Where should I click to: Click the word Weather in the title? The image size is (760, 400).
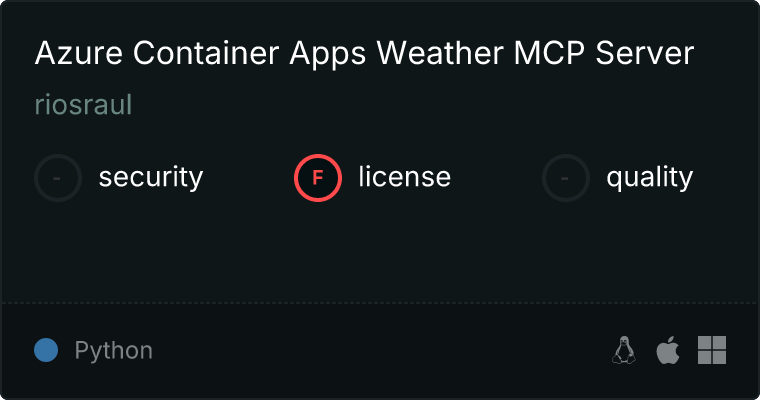click(440, 52)
